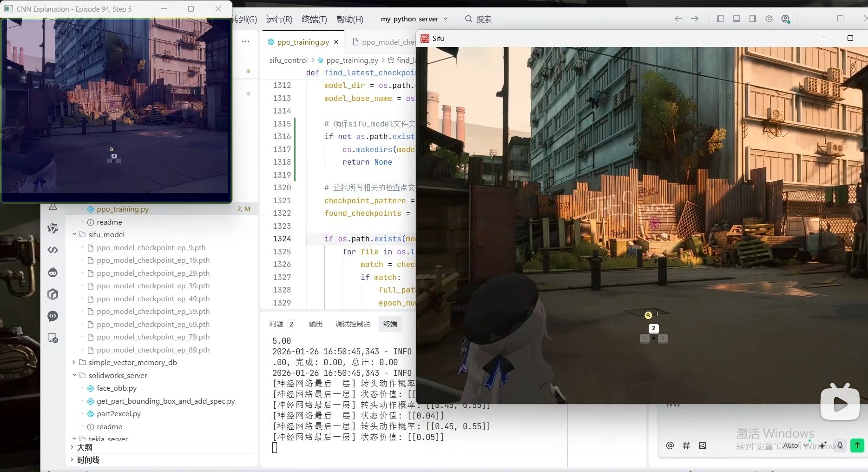Switch to the ppo_model_che... editor tab
This screenshot has width=868, height=472.
pos(384,42)
